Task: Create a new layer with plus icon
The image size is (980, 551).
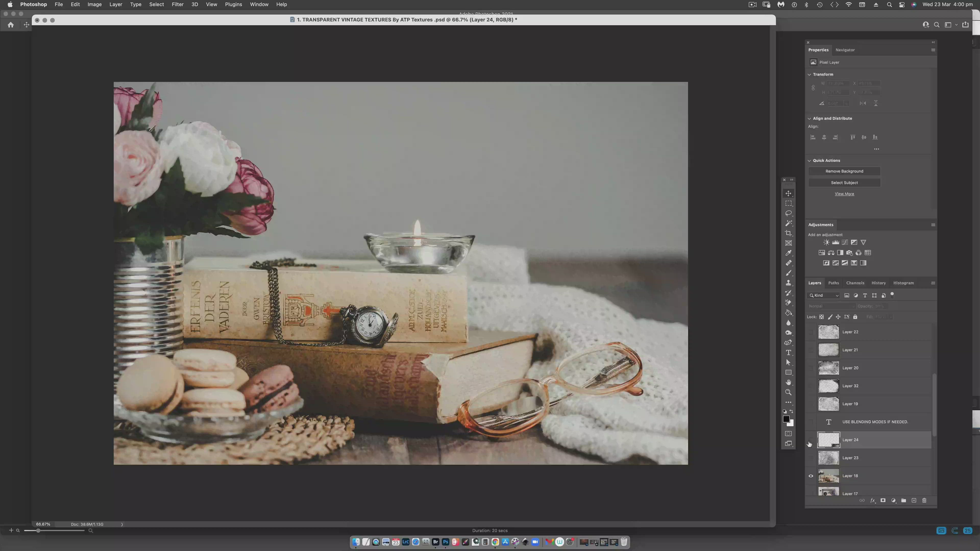Action: 914,500
